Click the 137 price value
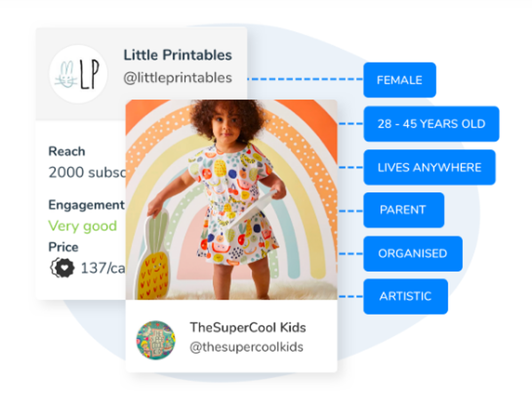This screenshot has width=532, height=419. [103, 268]
